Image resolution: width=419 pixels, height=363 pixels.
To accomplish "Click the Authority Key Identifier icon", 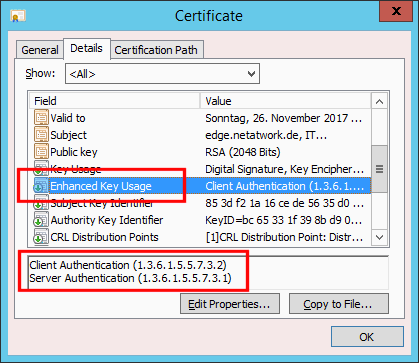I will pos(41,220).
